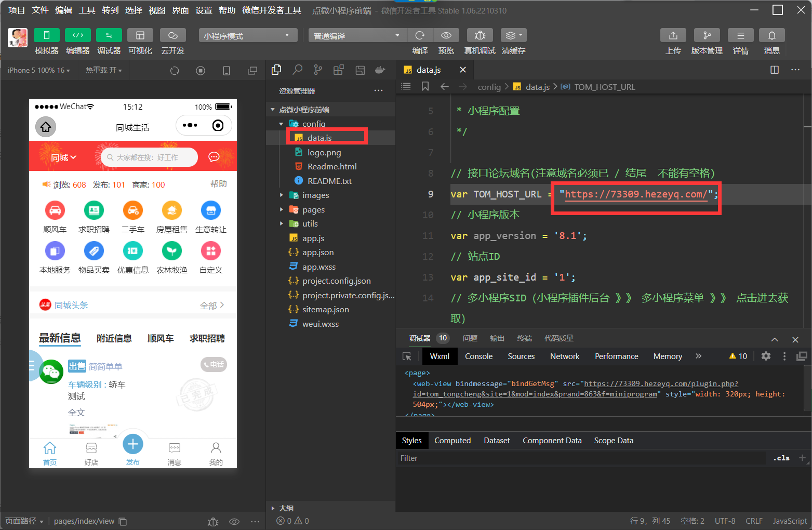
Task: Switch to the Sources tab
Action: [521, 356]
